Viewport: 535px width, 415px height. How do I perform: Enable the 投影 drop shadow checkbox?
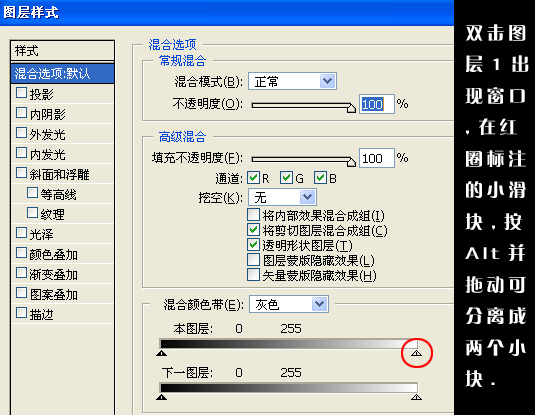coord(21,93)
